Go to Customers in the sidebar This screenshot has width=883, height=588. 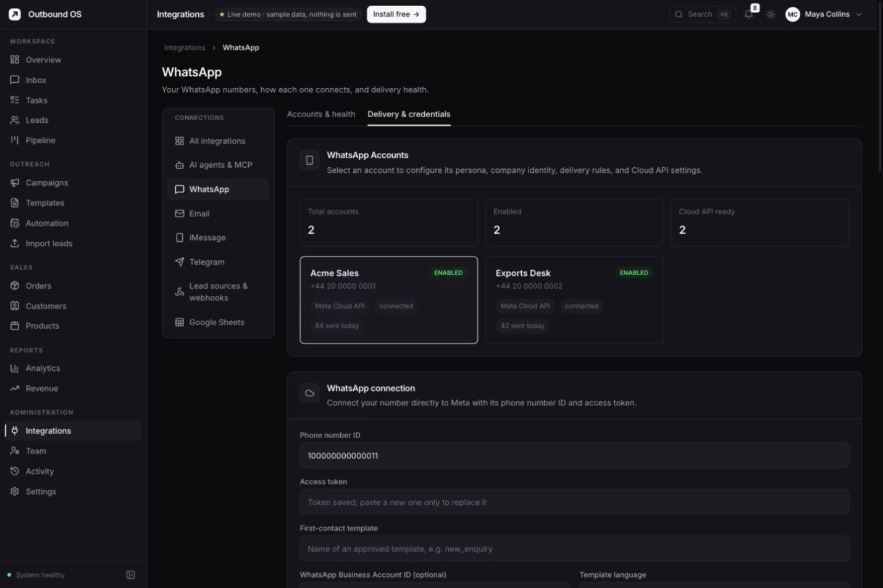(73, 306)
